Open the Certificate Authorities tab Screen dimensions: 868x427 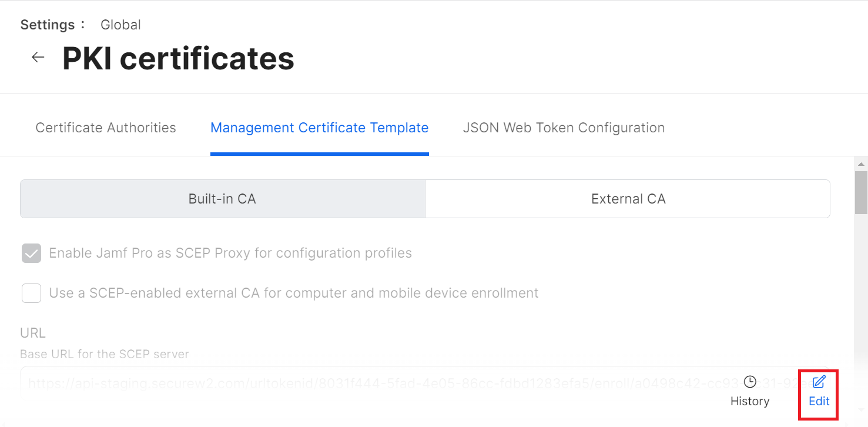pyautogui.click(x=106, y=128)
